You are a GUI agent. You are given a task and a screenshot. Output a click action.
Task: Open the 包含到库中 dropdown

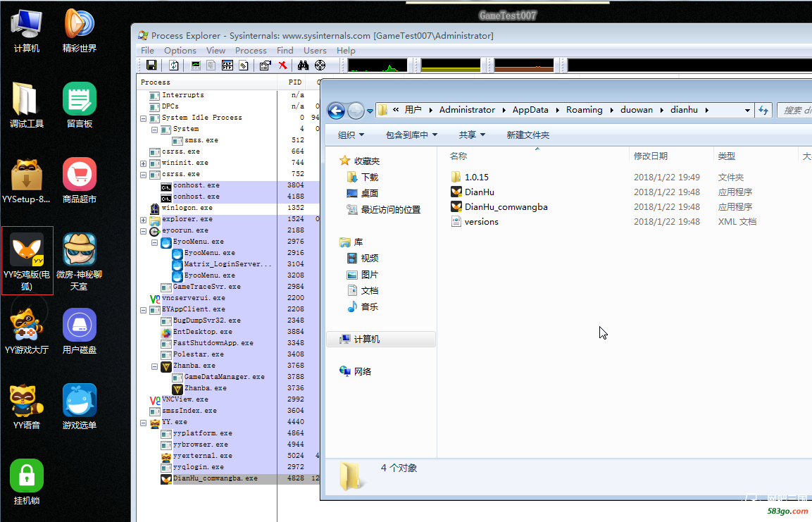click(411, 135)
